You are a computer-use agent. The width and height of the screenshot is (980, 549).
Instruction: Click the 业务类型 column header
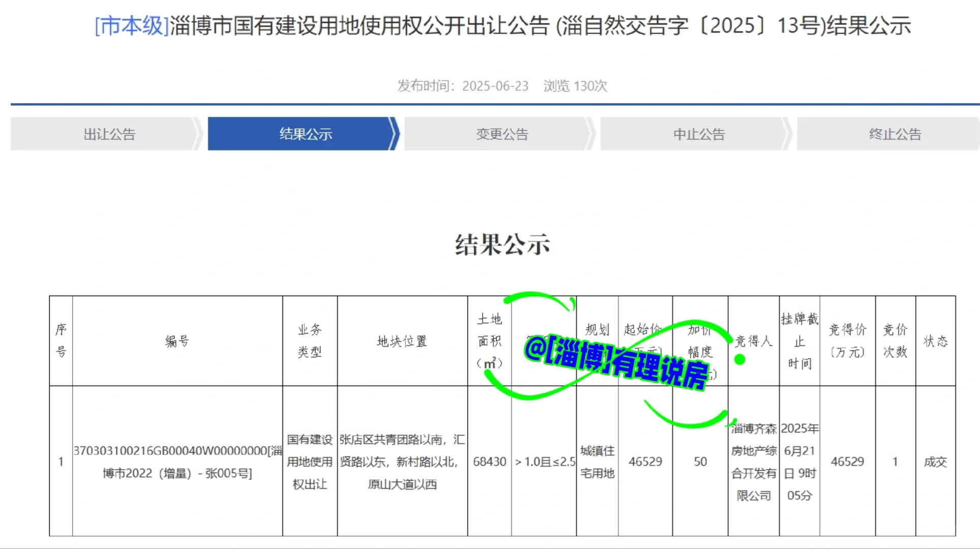click(310, 341)
